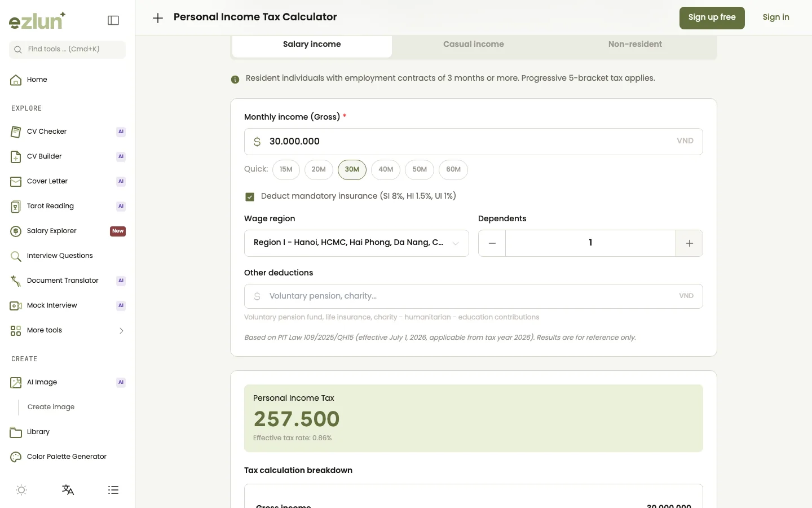
Task: Open Mock Interview tool
Action: coord(67,305)
